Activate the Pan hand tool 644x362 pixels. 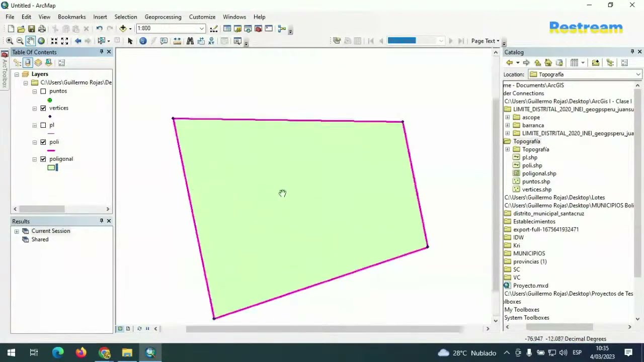(30, 41)
